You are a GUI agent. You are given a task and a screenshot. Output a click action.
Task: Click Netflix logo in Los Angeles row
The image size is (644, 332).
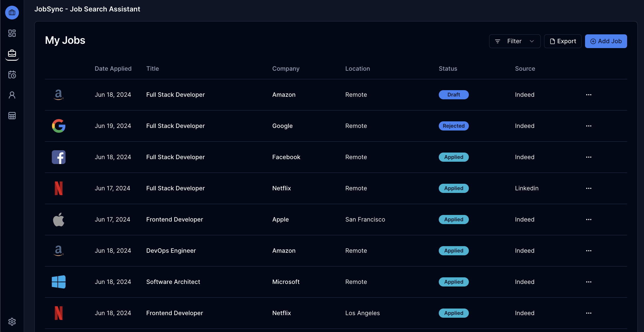[59, 313]
